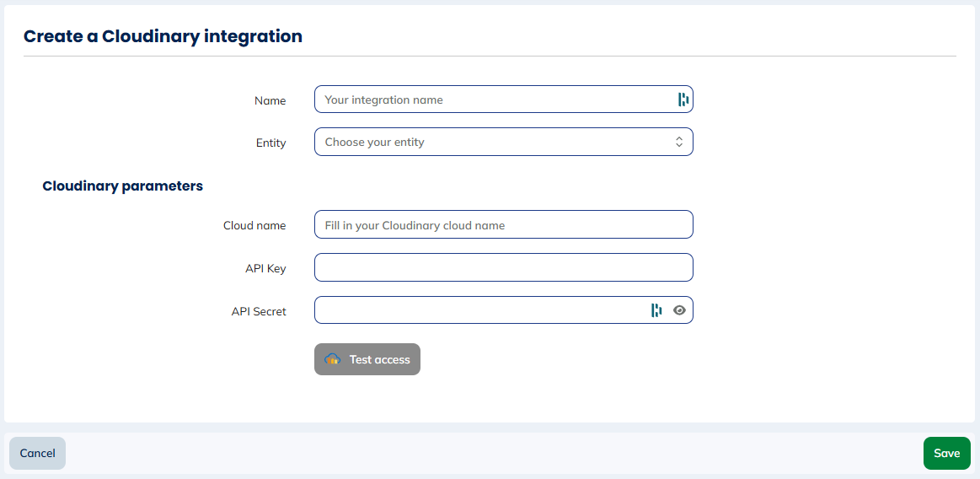Screen dimensions: 980x479
Task: Toggle API Secret visibility eye icon
Action: coord(679,310)
